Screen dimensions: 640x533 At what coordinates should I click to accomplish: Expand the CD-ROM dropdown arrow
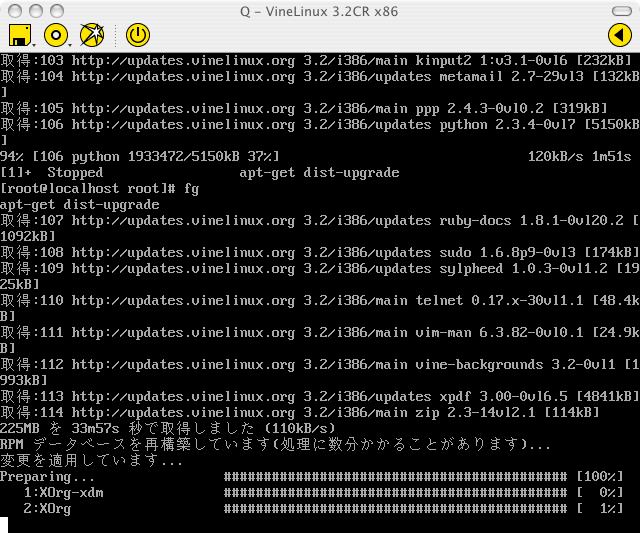[70, 44]
